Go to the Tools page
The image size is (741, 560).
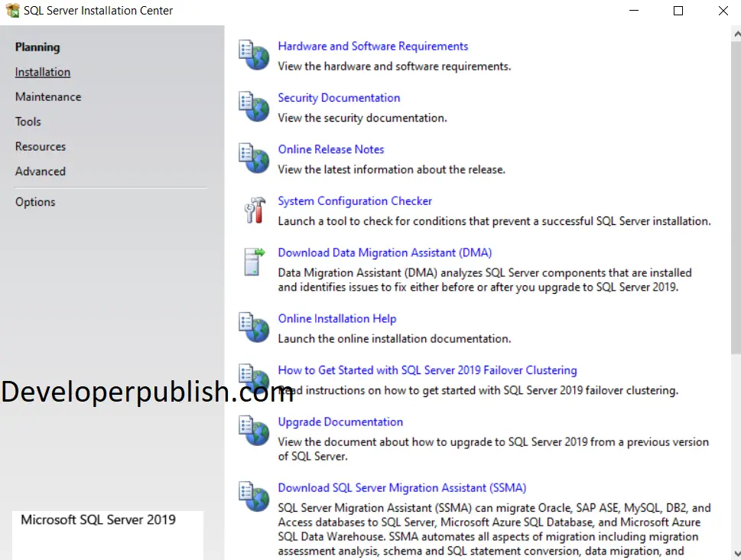coord(28,122)
